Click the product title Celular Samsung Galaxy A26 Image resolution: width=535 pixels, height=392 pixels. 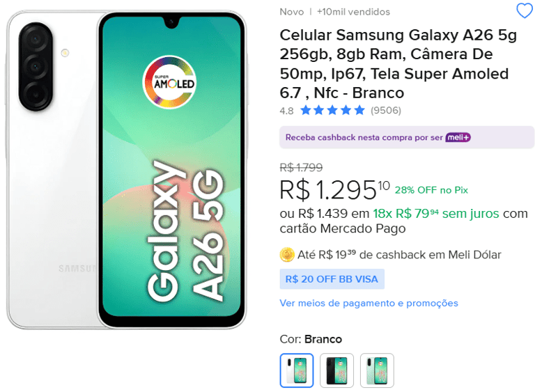pos(398,64)
